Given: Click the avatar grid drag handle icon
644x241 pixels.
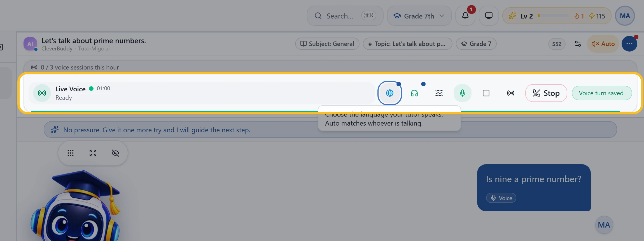Looking at the screenshot, I should coord(71,153).
